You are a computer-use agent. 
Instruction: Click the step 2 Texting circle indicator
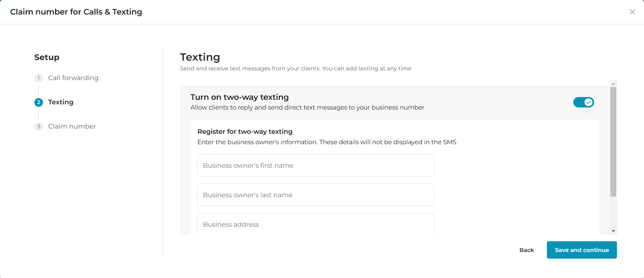point(38,102)
